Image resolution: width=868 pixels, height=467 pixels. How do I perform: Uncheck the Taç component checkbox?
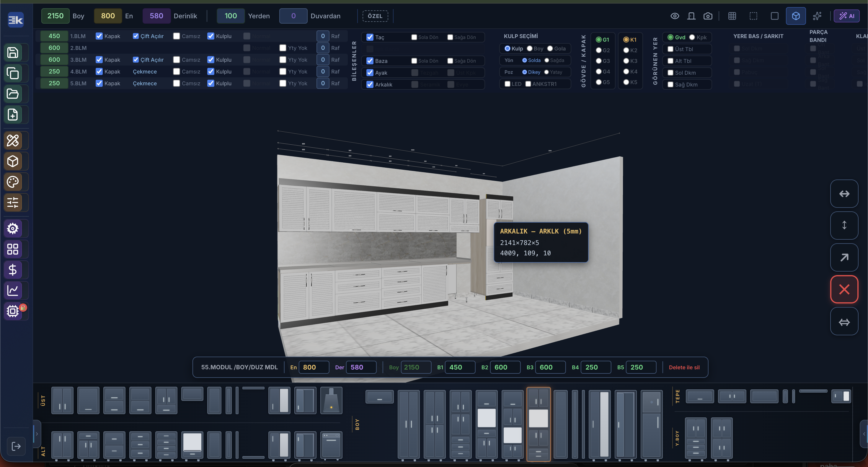coord(370,37)
